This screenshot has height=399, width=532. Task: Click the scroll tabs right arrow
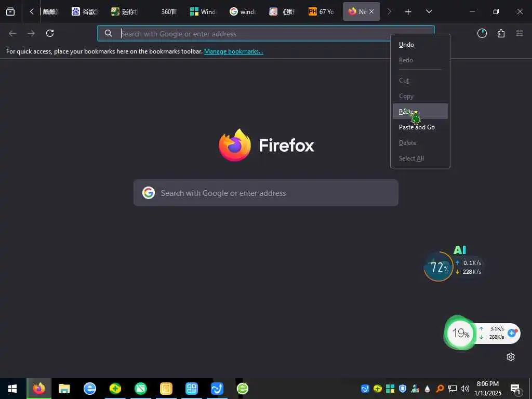[x=389, y=11]
